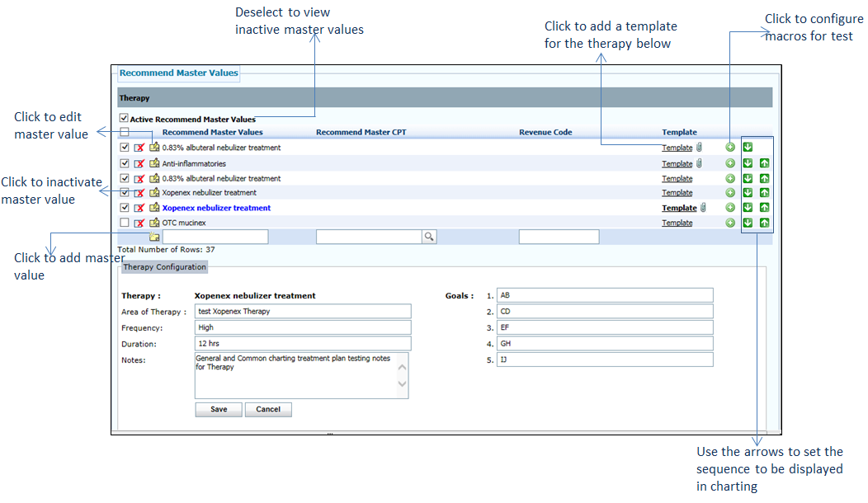Focus Goal 3 field containing EF
Viewport: 868px width, 503px height.
(605, 327)
